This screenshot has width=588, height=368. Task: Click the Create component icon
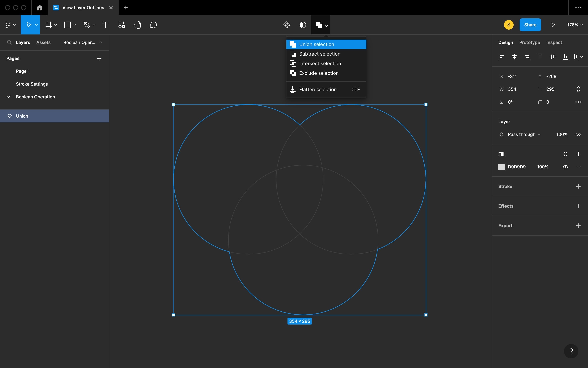click(x=287, y=25)
